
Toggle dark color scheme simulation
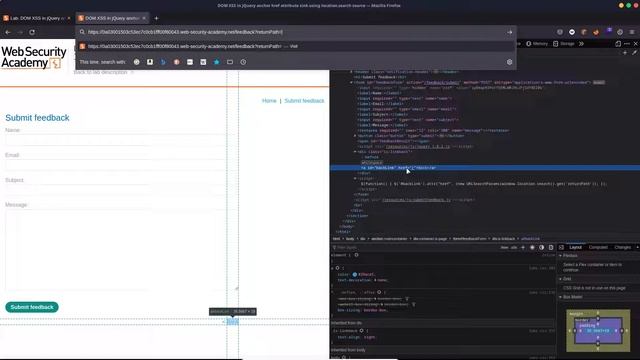(542, 247)
